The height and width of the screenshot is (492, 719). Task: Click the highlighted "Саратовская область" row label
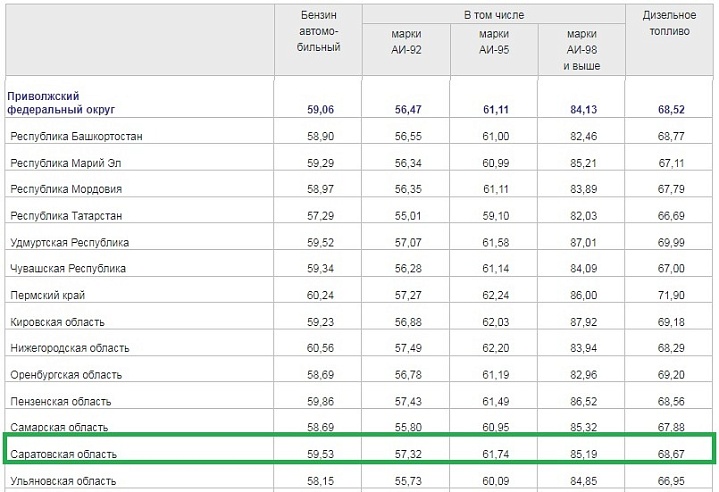63,455
